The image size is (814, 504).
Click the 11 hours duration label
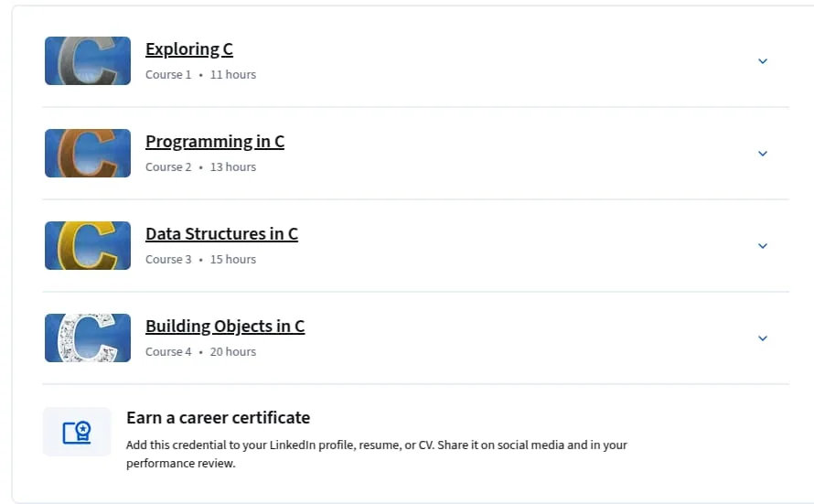[x=233, y=75]
